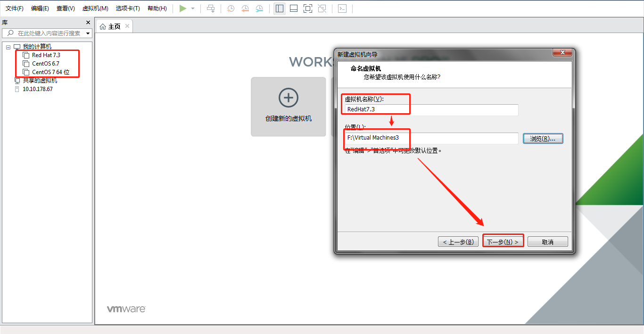Open the library search dropdown arrow
The height and width of the screenshot is (334, 644).
click(88, 33)
